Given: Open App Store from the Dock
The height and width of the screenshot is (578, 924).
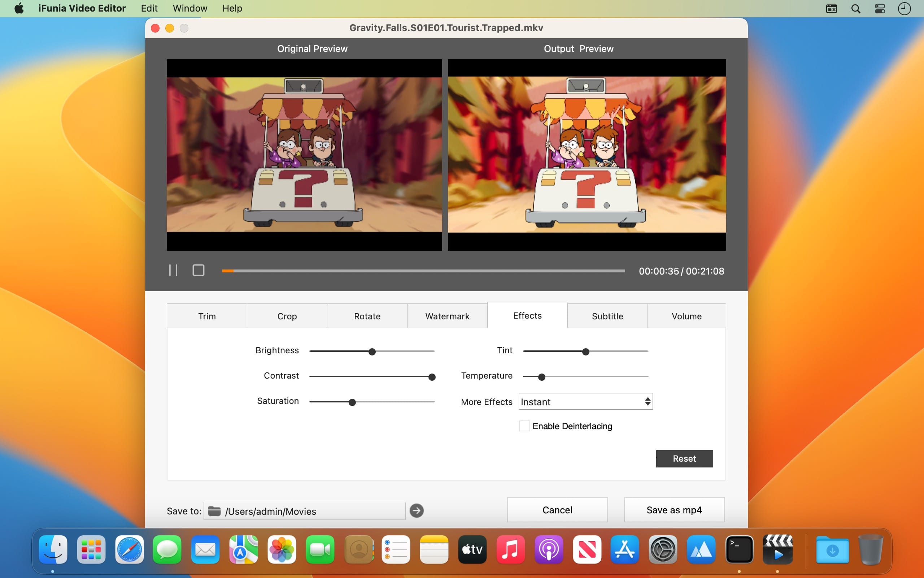Looking at the screenshot, I should (625, 549).
